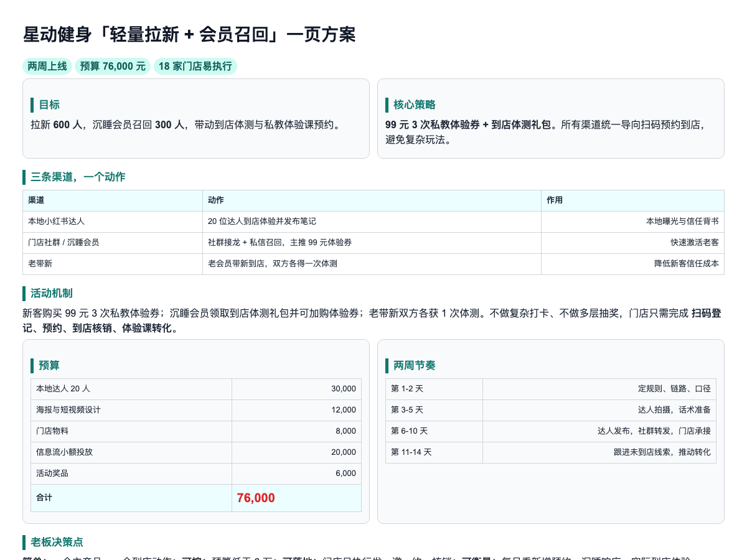Select the 第 3-5 天 schedule cell

[435, 410]
